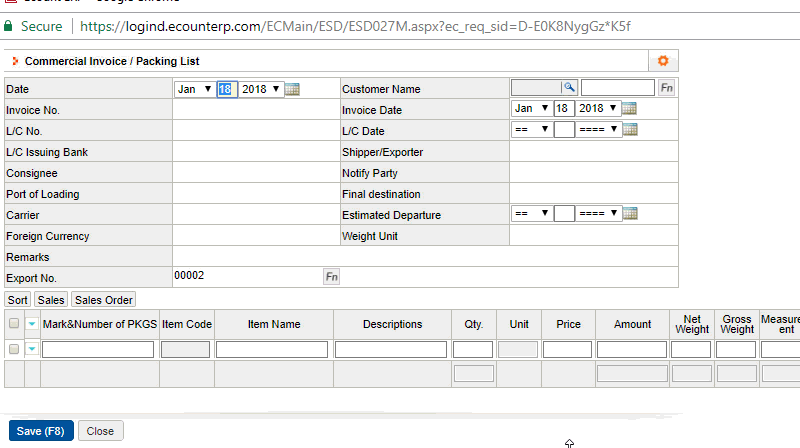Click the Export No. value 00002
This screenshot has width=800, height=448.
(189, 276)
